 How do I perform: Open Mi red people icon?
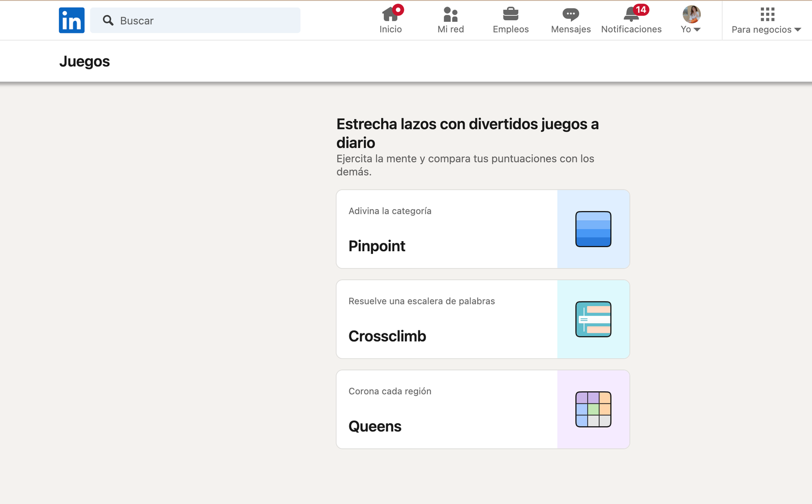(451, 14)
